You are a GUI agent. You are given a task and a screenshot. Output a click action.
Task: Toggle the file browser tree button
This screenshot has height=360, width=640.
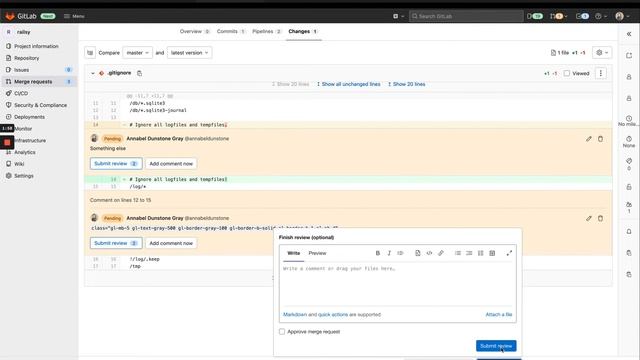click(90, 53)
